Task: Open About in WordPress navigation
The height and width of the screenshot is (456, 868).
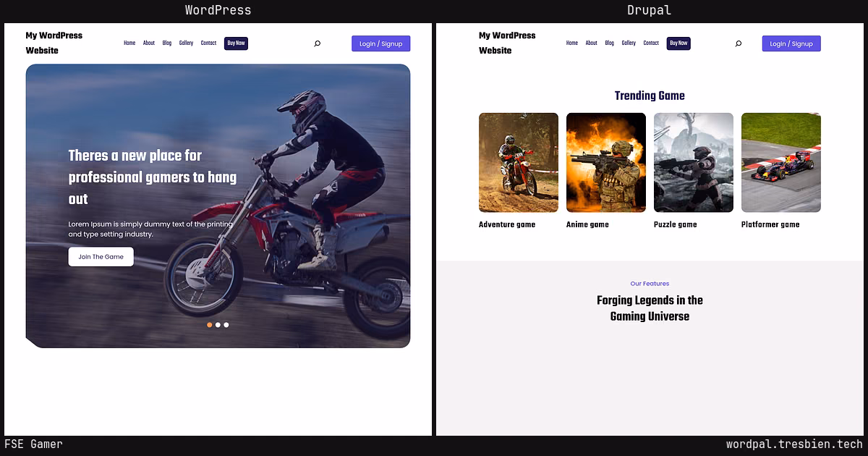Action: 149,43
